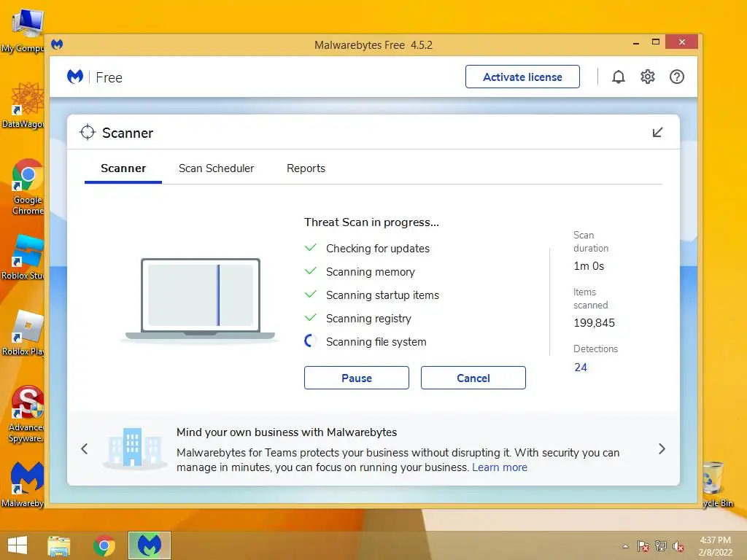Click the Scanning memory checkmark
747x560 pixels.
310,271
